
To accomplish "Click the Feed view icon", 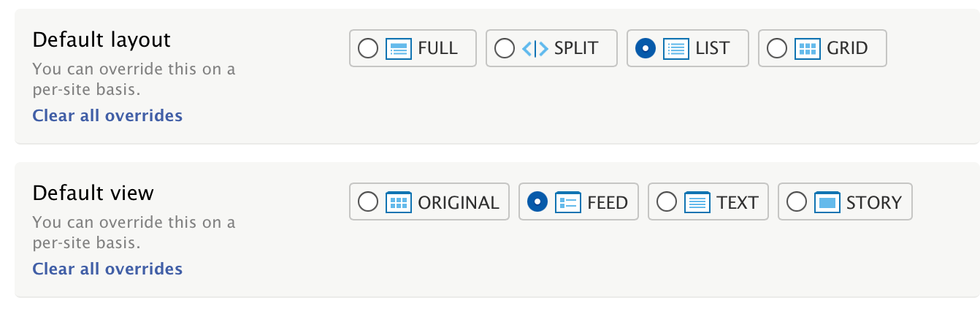I will click(x=567, y=202).
